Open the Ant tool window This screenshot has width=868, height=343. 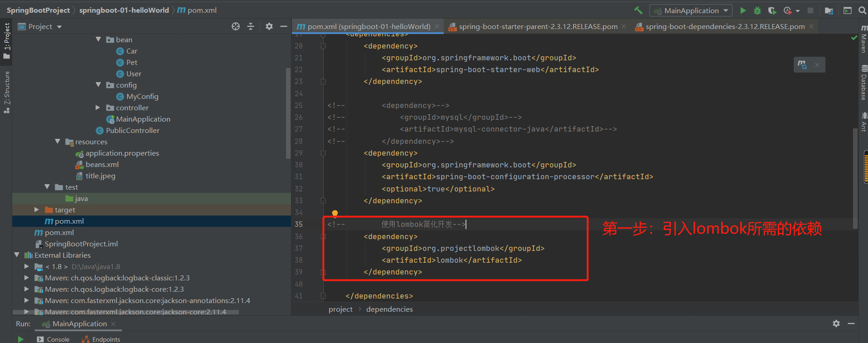click(x=863, y=122)
